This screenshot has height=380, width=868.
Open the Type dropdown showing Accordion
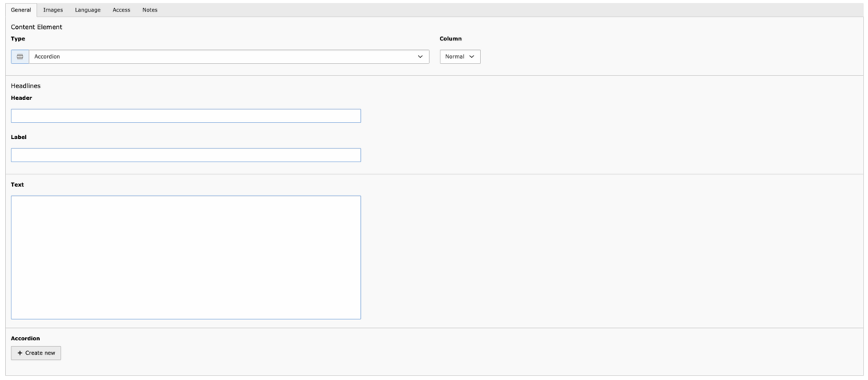pos(224,56)
